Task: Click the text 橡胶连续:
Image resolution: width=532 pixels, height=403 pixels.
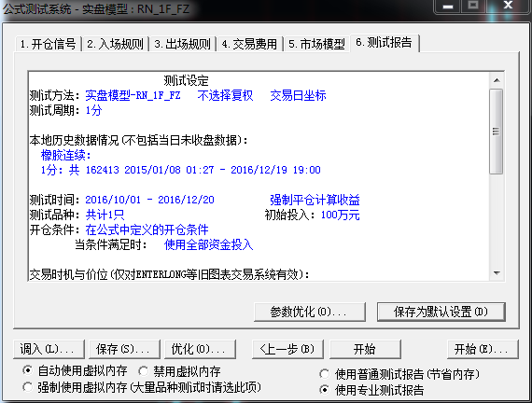Action: coord(66,155)
